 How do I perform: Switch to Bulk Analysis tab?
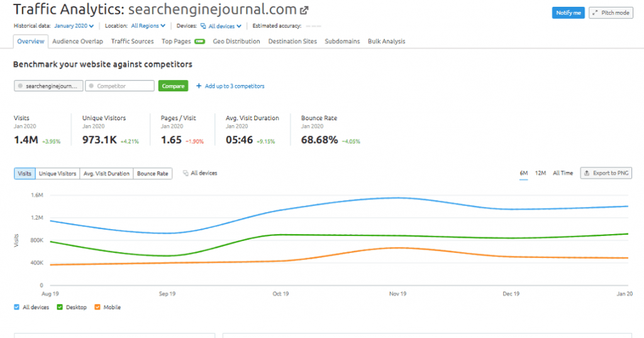tap(387, 41)
